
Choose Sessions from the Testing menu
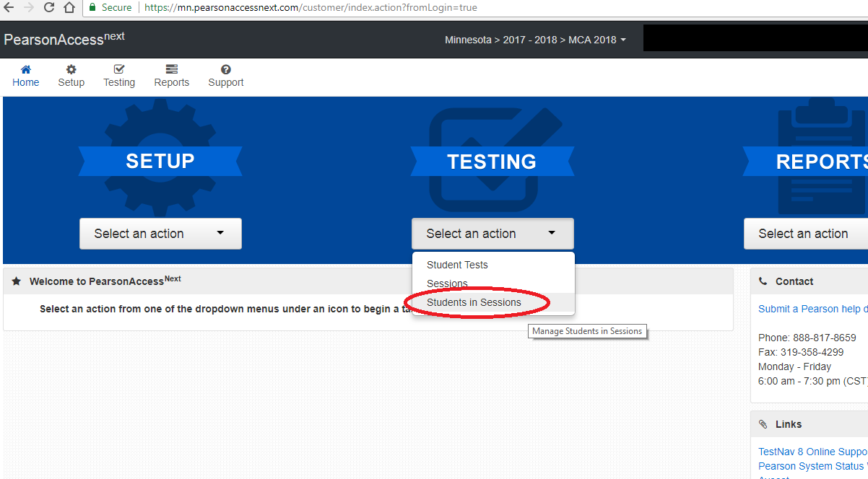click(493, 284)
